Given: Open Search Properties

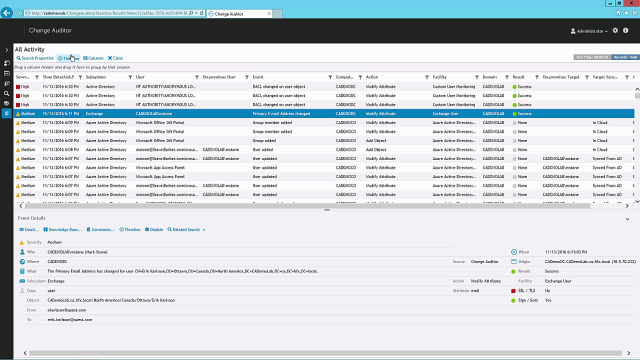Looking at the screenshot, I should tap(35, 58).
